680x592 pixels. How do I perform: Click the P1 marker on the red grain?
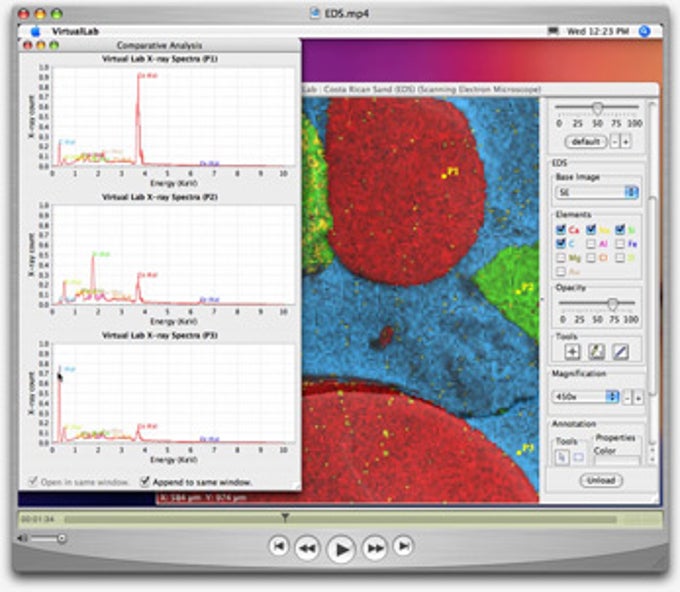click(x=444, y=176)
